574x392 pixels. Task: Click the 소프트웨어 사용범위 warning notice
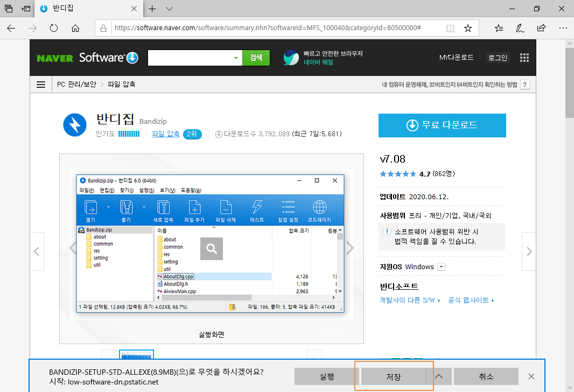pyautogui.click(x=442, y=236)
